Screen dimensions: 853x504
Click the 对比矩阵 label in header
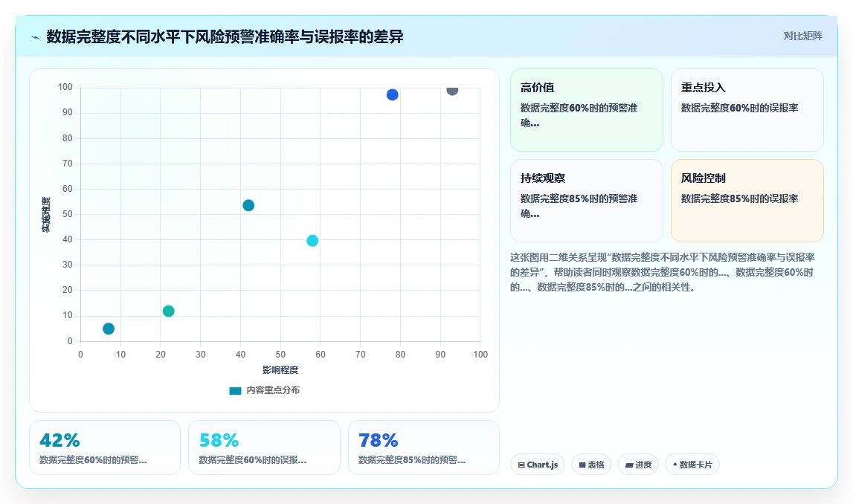802,36
